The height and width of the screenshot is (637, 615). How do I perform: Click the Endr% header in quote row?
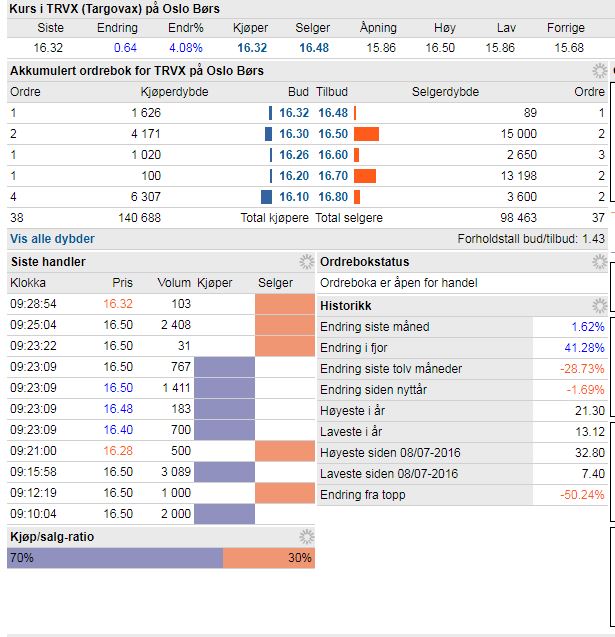click(x=186, y=28)
